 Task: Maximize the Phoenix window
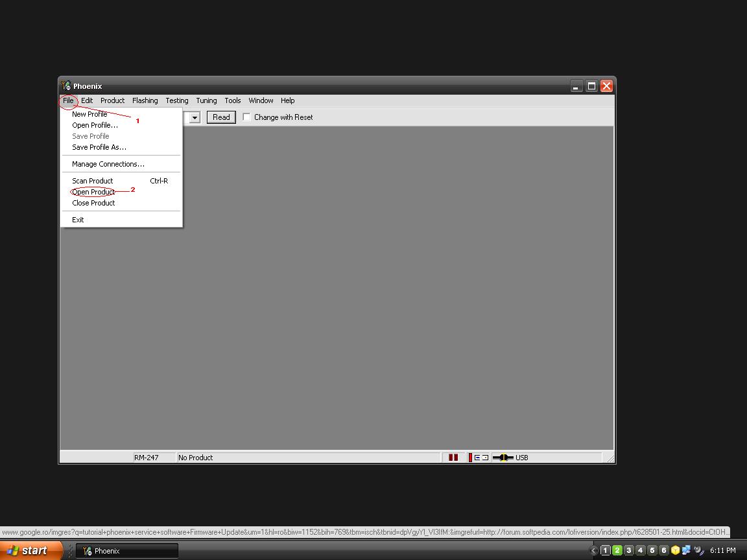click(x=591, y=86)
